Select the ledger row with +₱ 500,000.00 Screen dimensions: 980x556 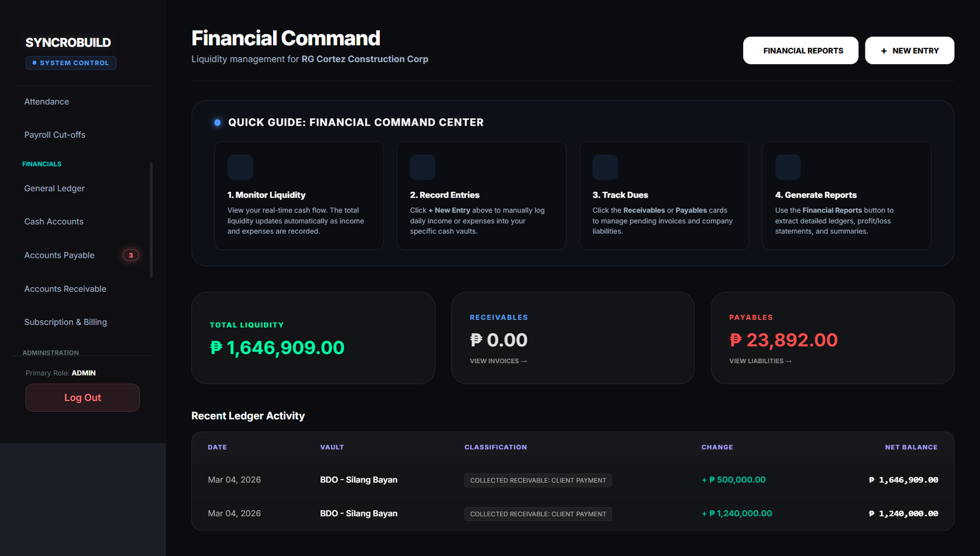pyautogui.click(x=573, y=480)
